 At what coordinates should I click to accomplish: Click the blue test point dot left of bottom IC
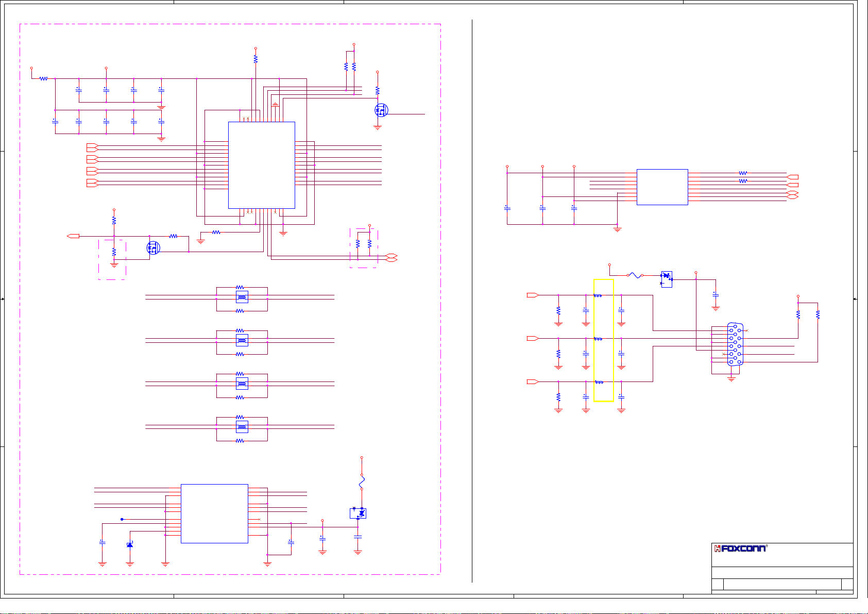tap(122, 519)
